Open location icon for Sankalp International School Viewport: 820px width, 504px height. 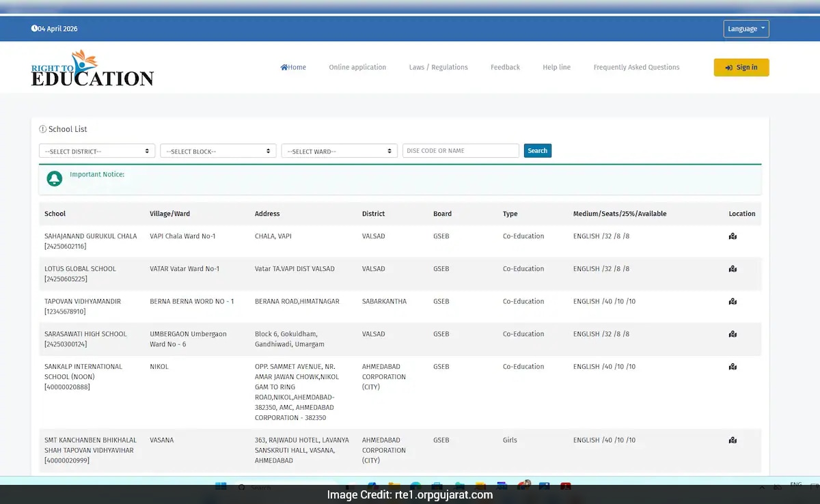pyautogui.click(x=733, y=367)
